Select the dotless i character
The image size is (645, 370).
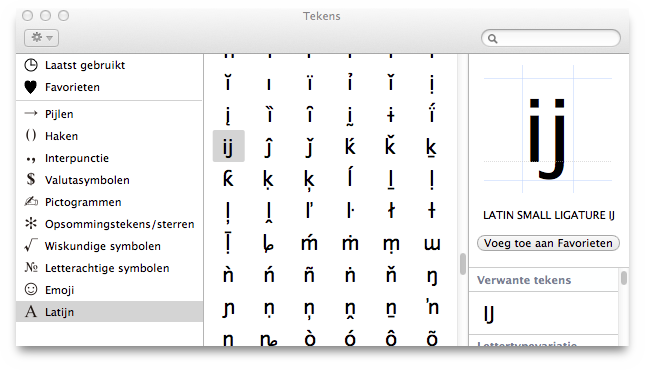[x=269, y=85]
